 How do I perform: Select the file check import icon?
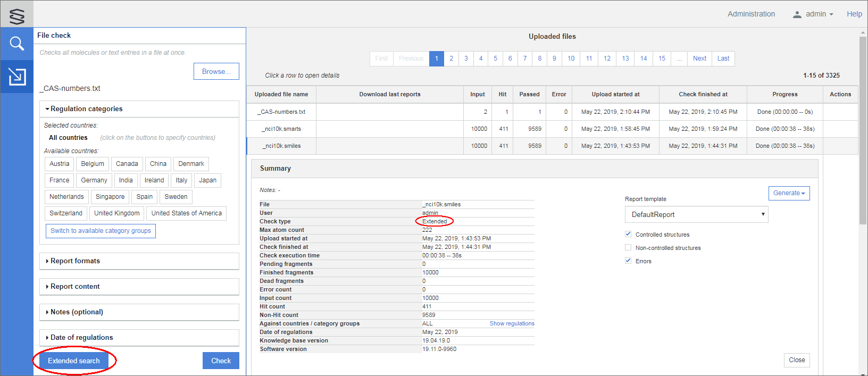(x=17, y=77)
